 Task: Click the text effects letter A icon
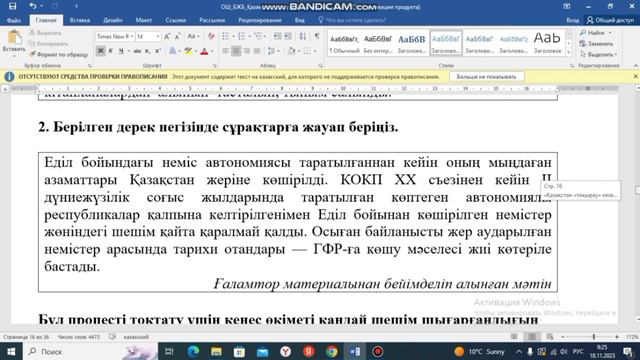pos(173,51)
